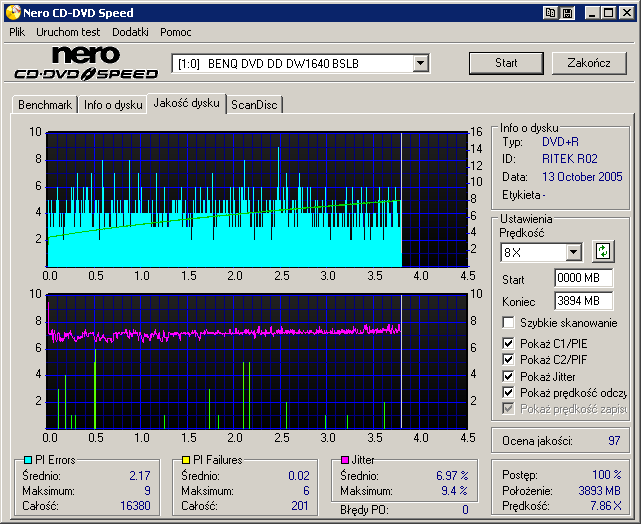Viewport: 641px width, 524px height.
Task: Toggle Pokaż prędkość odczytu checkbox
Action: click(x=508, y=393)
